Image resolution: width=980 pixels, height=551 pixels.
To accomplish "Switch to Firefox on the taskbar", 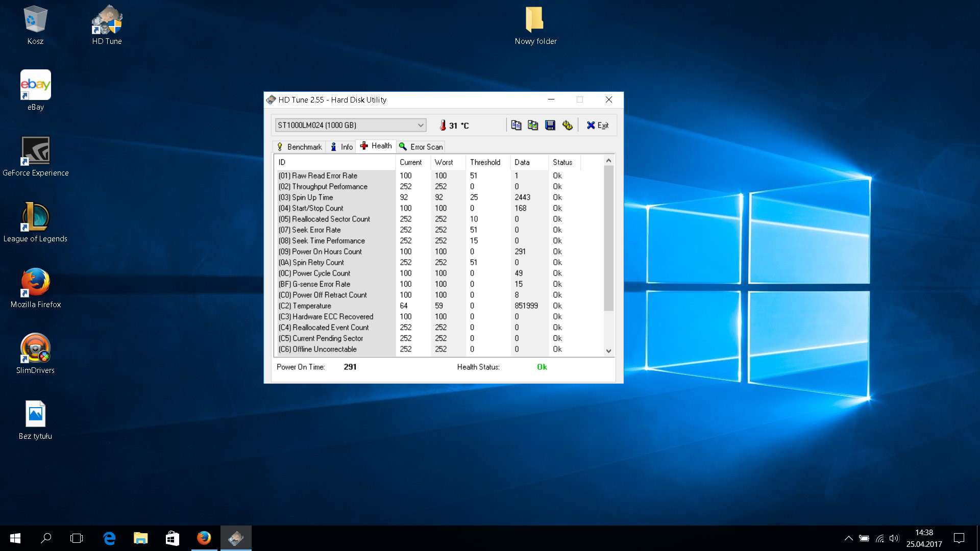I will [x=204, y=538].
